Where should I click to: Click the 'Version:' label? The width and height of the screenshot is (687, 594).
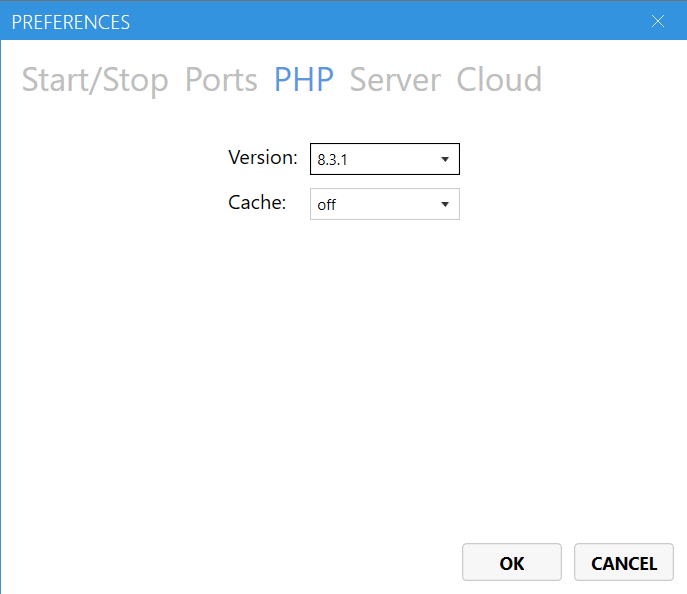[x=263, y=158]
